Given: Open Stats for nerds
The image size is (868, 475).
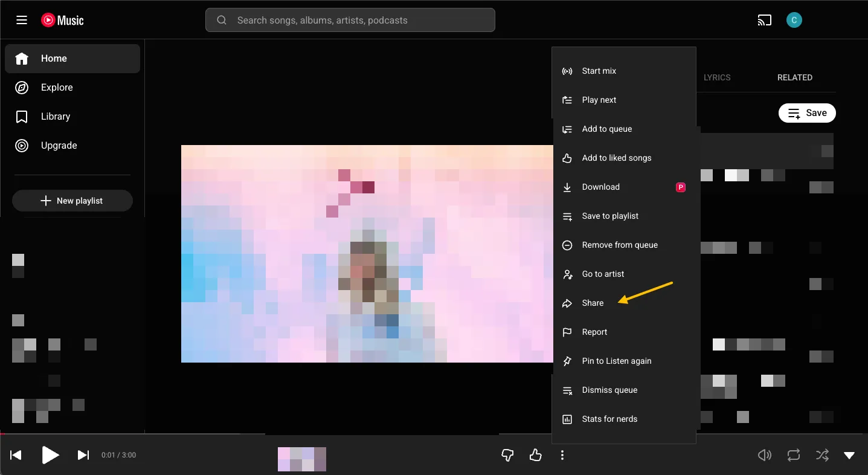Looking at the screenshot, I should click(624, 419).
